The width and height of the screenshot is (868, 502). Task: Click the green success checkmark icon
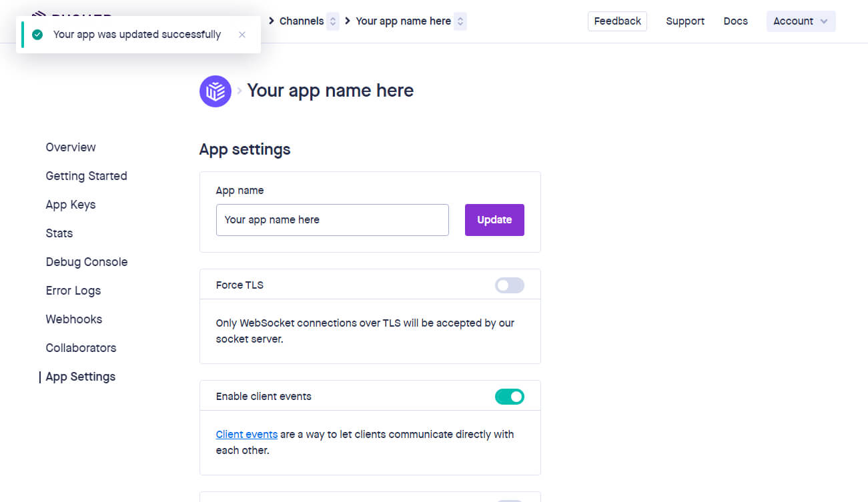click(37, 35)
